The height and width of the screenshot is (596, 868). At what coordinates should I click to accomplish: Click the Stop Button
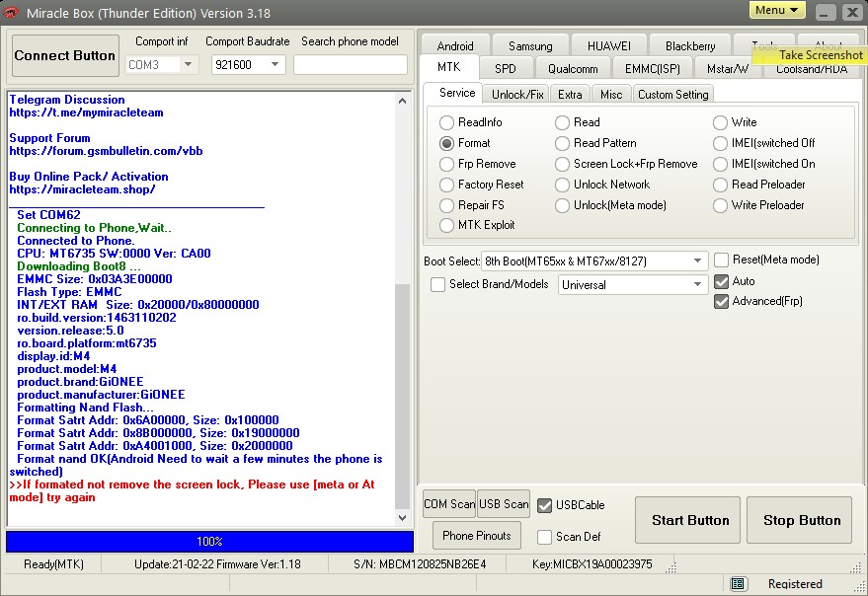(x=801, y=520)
